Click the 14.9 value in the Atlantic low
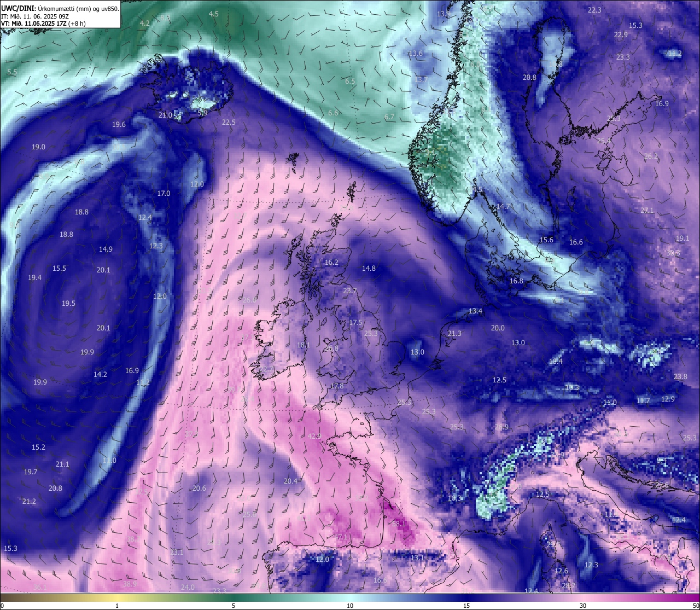 (106, 249)
